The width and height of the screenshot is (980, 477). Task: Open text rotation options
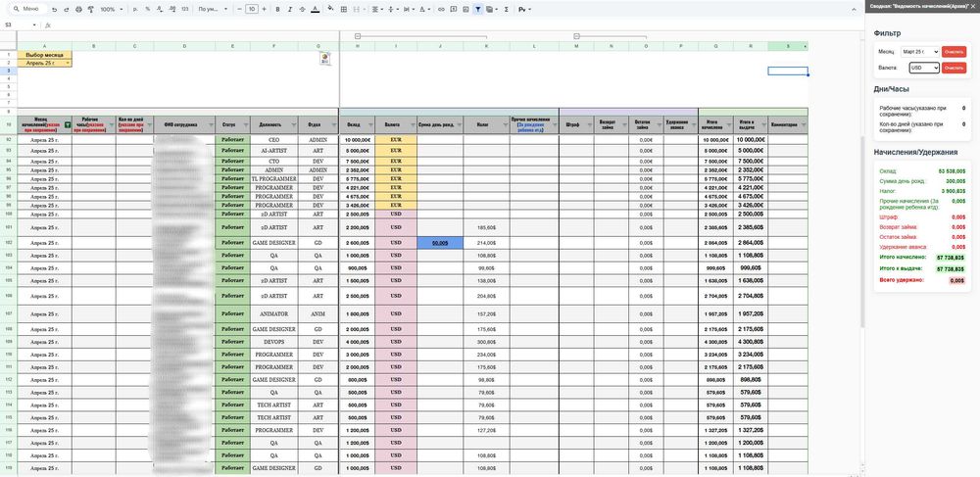pos(424,10)
